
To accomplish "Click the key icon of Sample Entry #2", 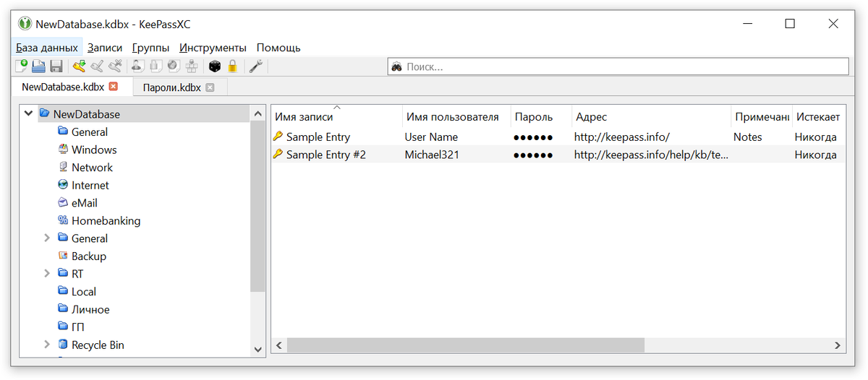I will [278, 154].
